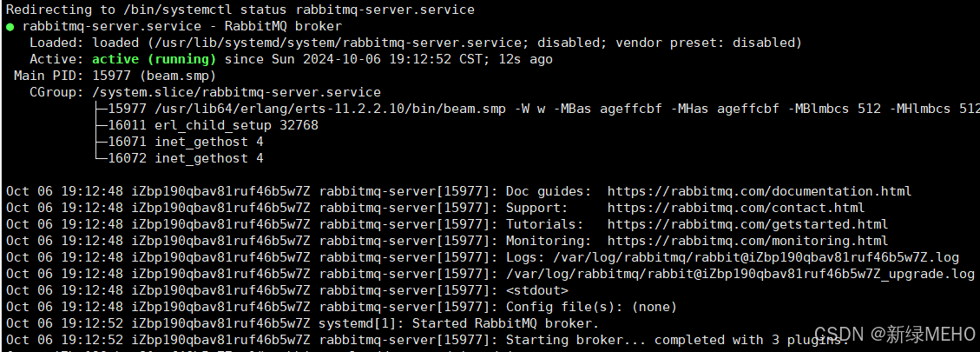Click the "Config file(s): (none)" log line
The width and height of the screenshot is (980, 352).
coord(591,307)
